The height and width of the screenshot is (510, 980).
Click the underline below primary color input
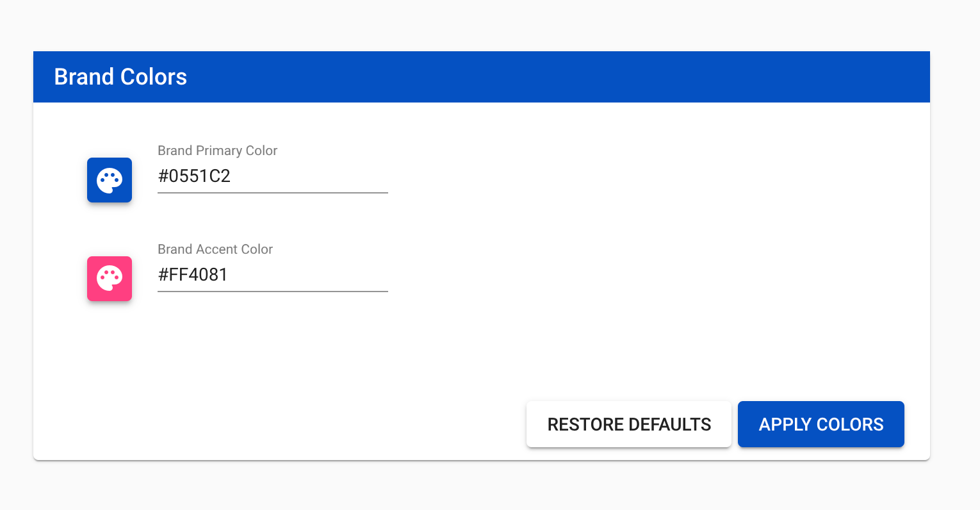(273, 192)
